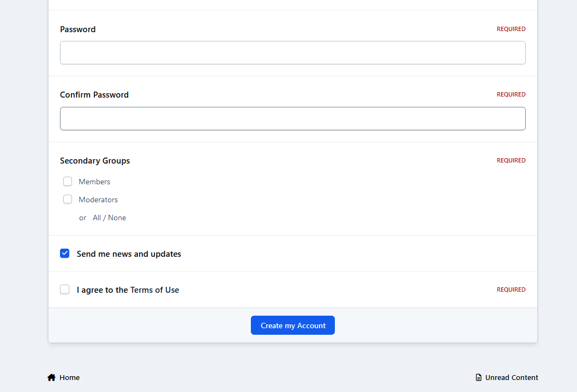The height and width of the screenshot is (392, 577).
Task: Uncheck the Send me news and updates checkbox
Action: 65,254
